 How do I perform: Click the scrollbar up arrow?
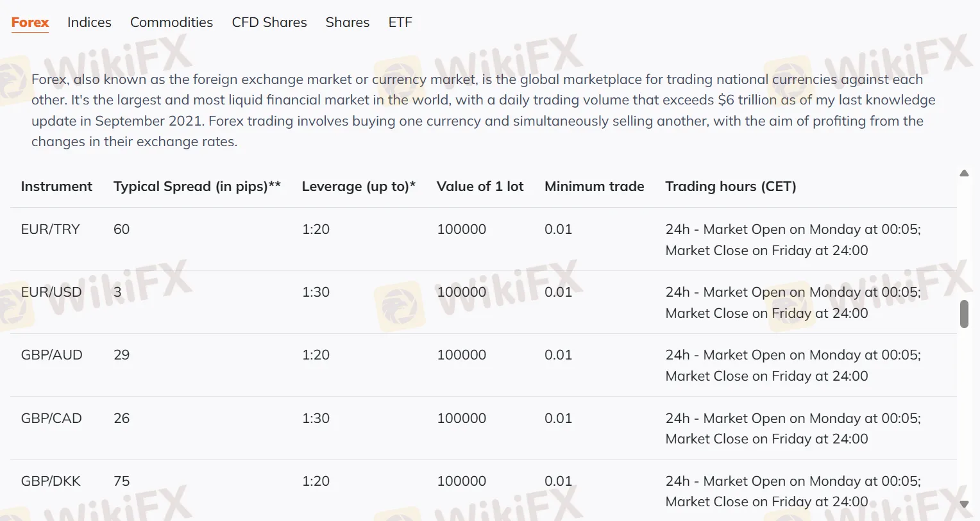(963, 173)
